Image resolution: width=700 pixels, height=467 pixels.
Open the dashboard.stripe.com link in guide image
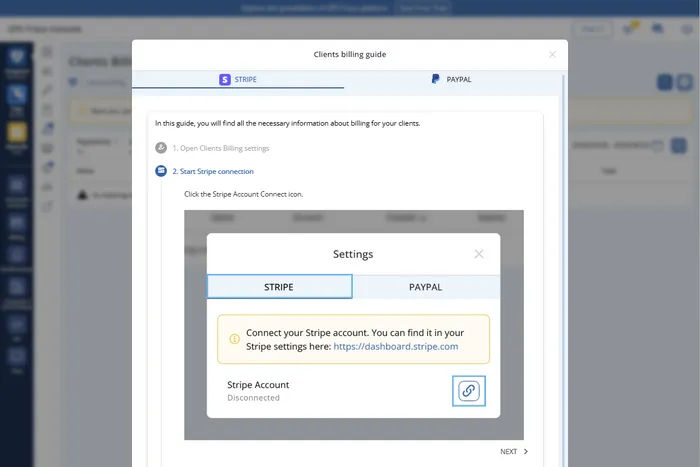(x=396, y=346)
